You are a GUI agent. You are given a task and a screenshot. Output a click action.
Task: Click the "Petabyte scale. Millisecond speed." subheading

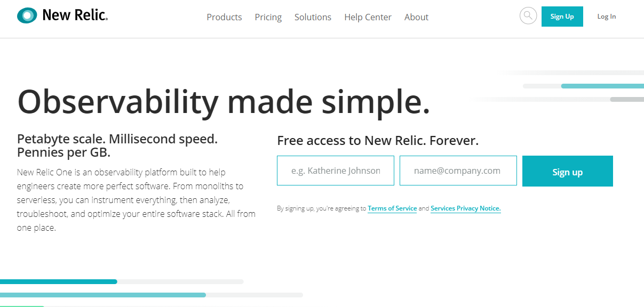point(117,139)
